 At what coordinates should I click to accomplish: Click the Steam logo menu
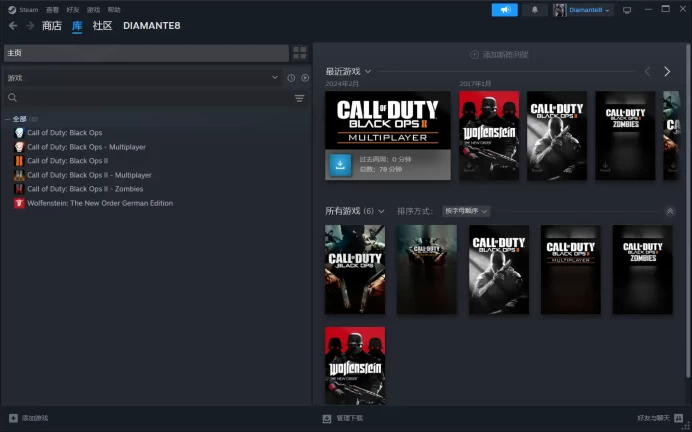pyautogui.click(x=23, y=10)
